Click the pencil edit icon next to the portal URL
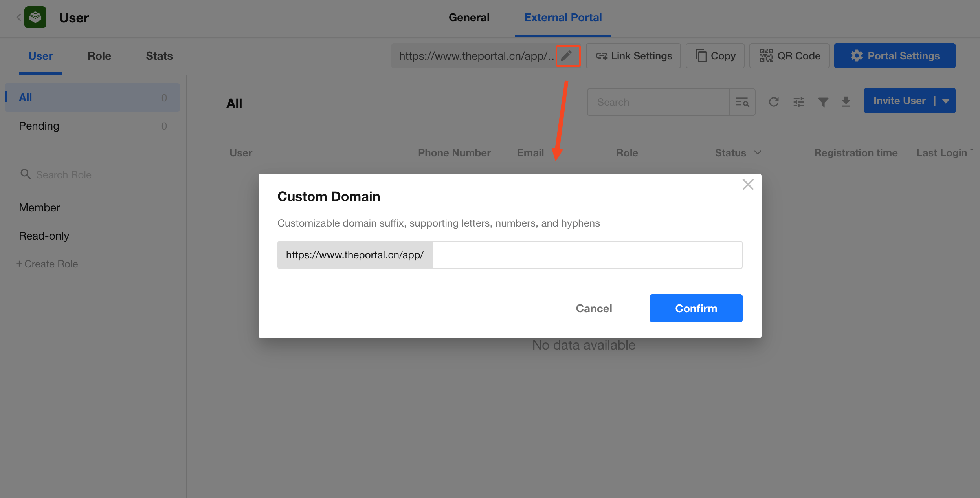 point(567,56)
